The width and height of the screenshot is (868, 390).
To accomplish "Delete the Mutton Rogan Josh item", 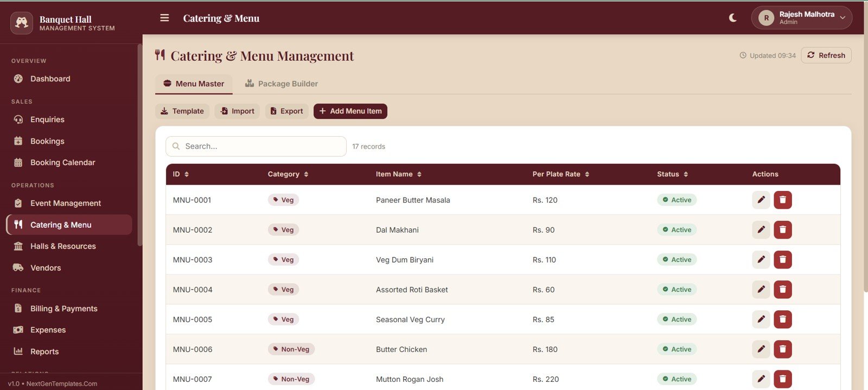I will (x=783, y=379).
